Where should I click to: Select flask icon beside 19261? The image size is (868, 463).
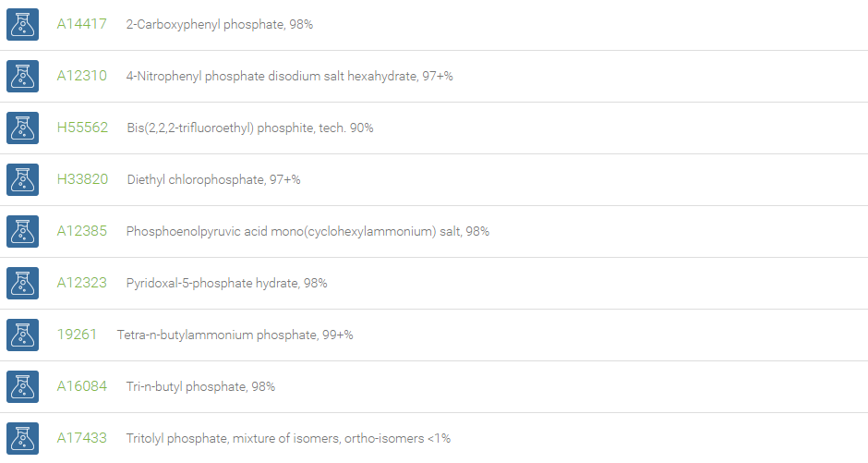23,335
